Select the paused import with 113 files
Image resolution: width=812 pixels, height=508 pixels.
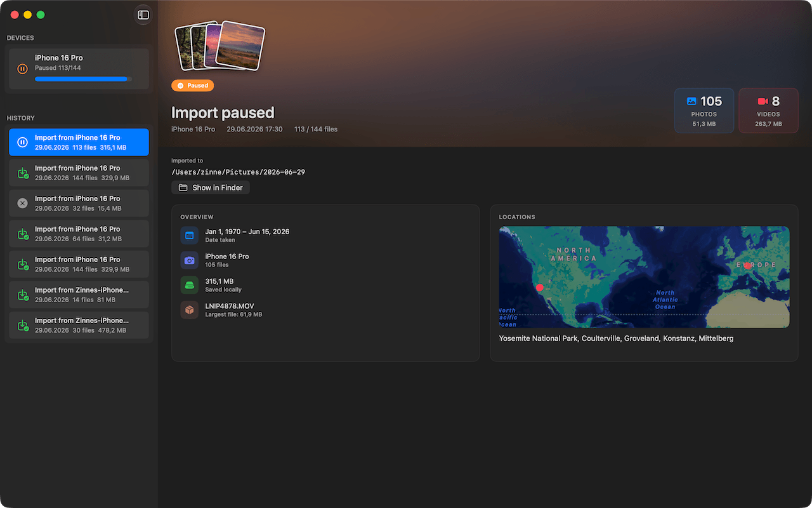click(79, 142)
